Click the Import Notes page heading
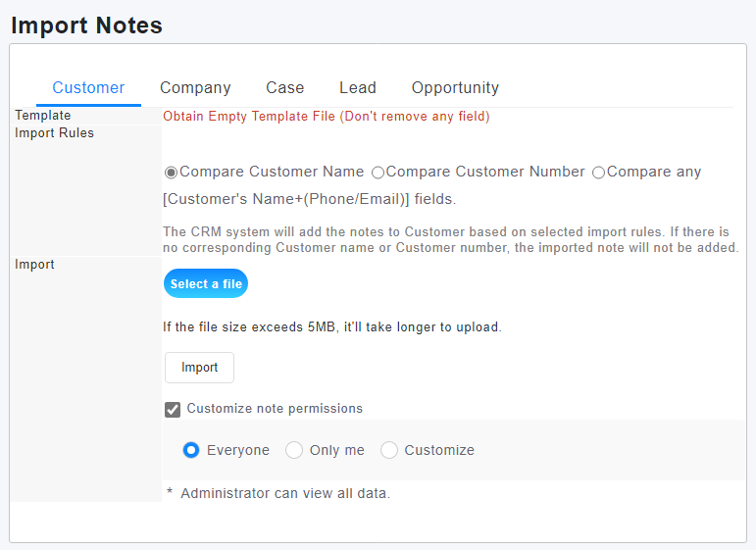756x550 pixels. (x=86, y=25)
